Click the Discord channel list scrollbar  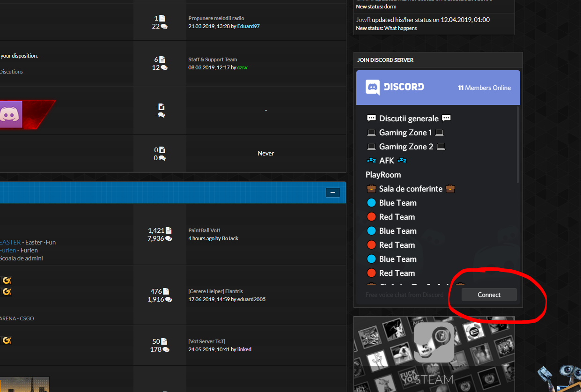517,145
